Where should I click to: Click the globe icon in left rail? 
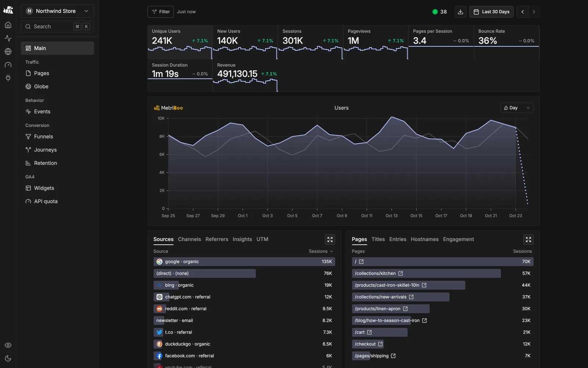click(8, 52)
